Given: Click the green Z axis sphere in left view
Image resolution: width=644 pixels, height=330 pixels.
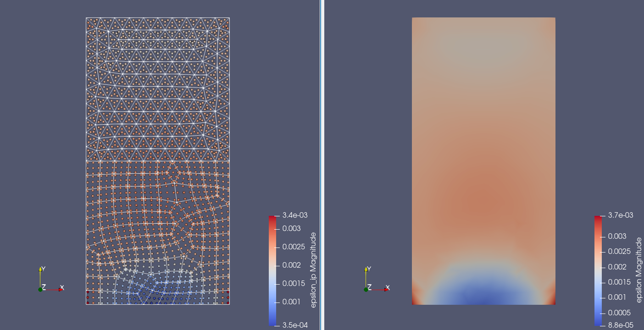Looking at the screenshot, I should pos(40,289).
